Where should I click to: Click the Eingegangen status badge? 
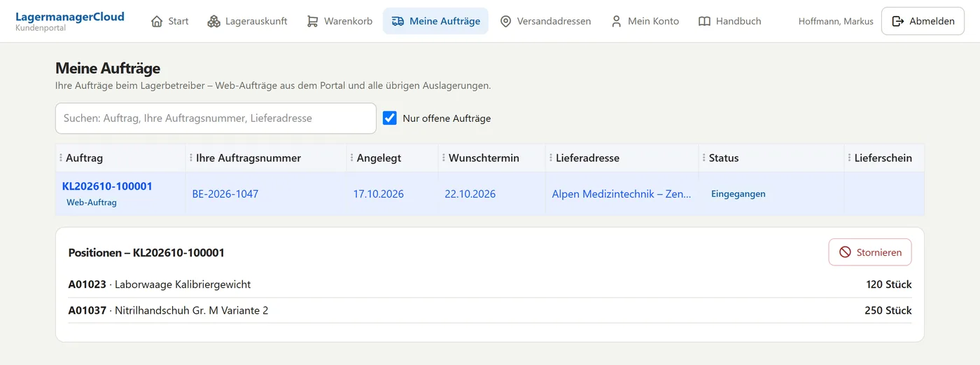[738, 194]
